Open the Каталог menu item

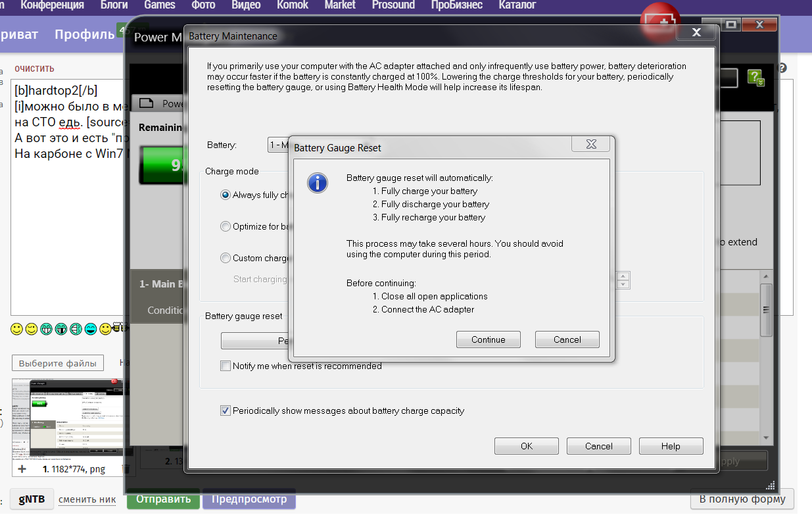coord(517,5)
